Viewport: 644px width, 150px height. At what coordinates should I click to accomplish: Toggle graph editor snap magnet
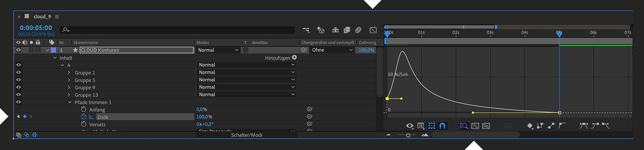pos(442,126)
